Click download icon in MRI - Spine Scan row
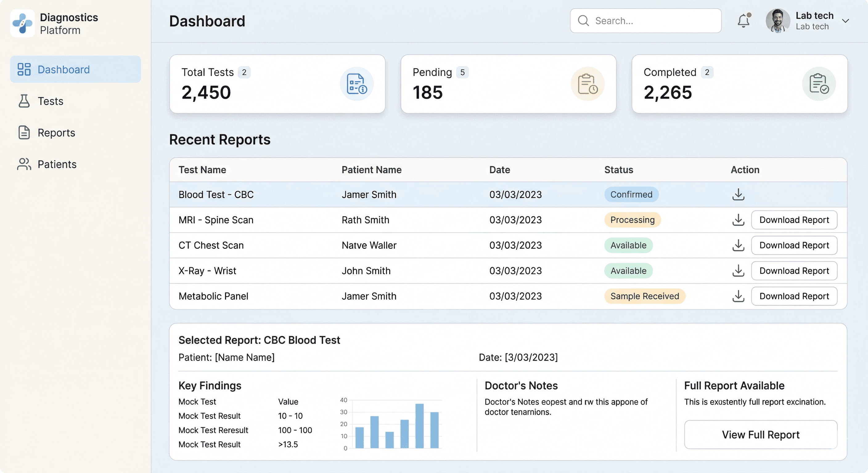868x473 pixels. point(738,220)
